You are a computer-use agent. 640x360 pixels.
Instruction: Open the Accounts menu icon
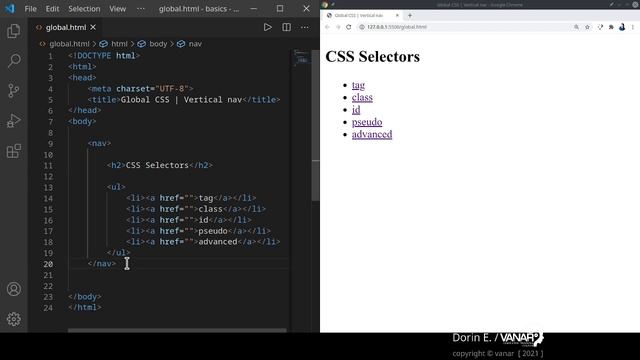tap(13, 289)
